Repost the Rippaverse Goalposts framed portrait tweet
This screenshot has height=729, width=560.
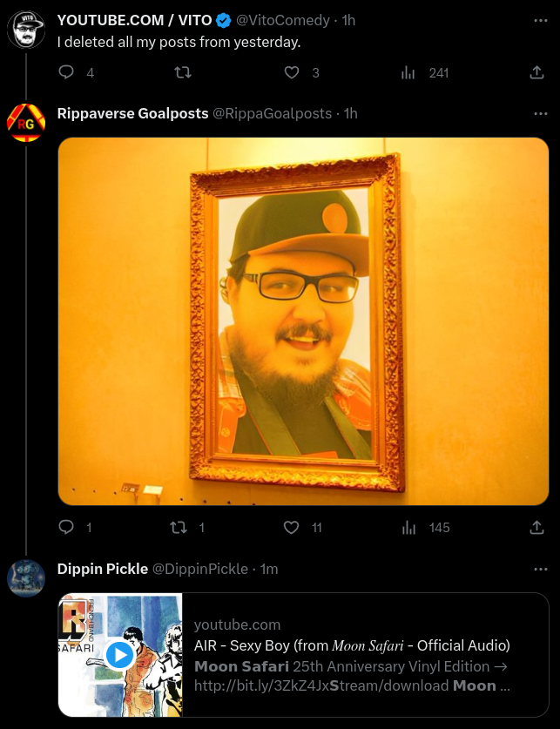(x=179, y=527)
